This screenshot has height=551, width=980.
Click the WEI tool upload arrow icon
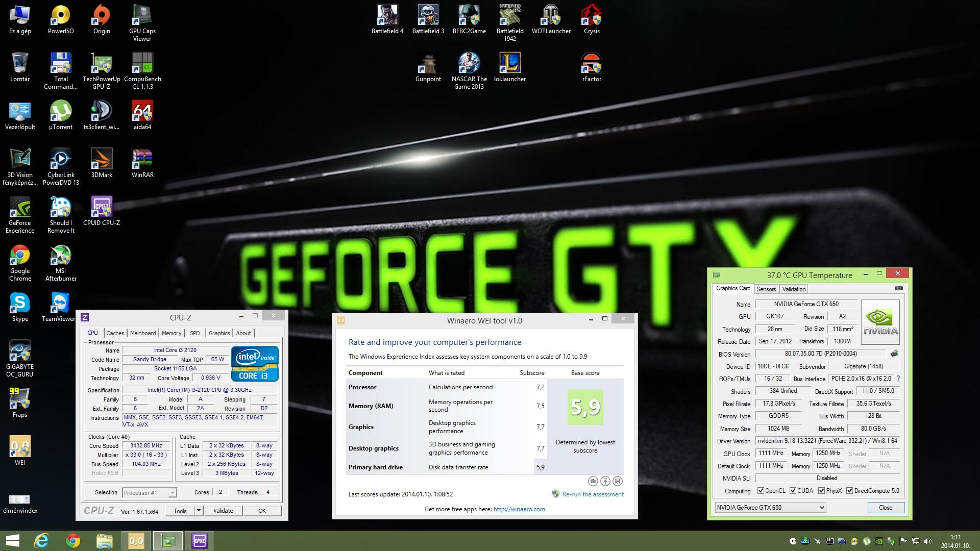605,481
